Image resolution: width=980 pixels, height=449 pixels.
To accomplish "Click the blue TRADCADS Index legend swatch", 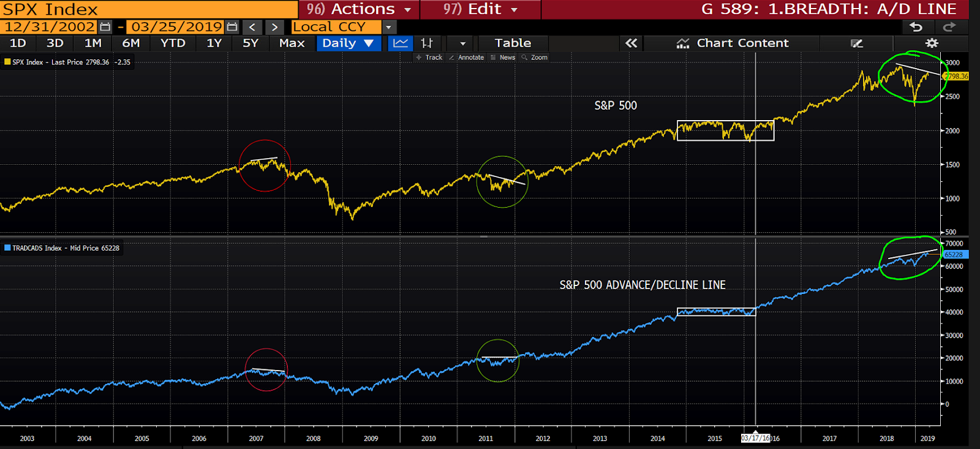I will (7, 248).
